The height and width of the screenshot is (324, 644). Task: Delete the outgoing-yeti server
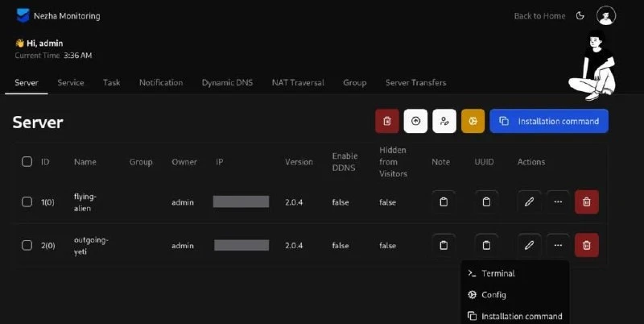pos(587,245)
